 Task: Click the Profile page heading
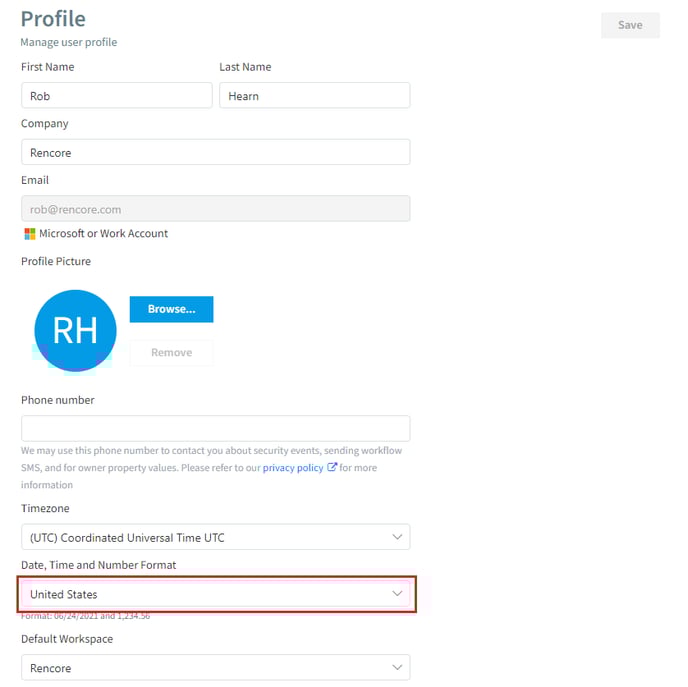click(x=53, y=19)
